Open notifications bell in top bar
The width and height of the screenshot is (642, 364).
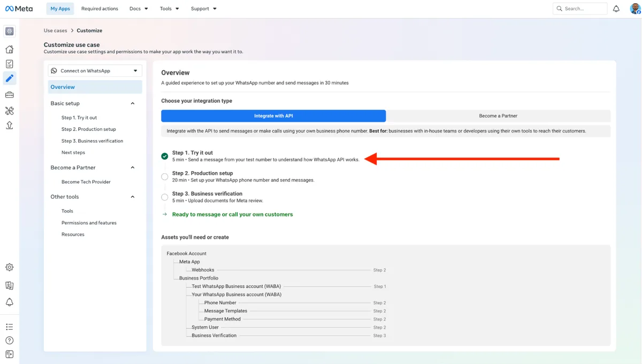point(616,9)
